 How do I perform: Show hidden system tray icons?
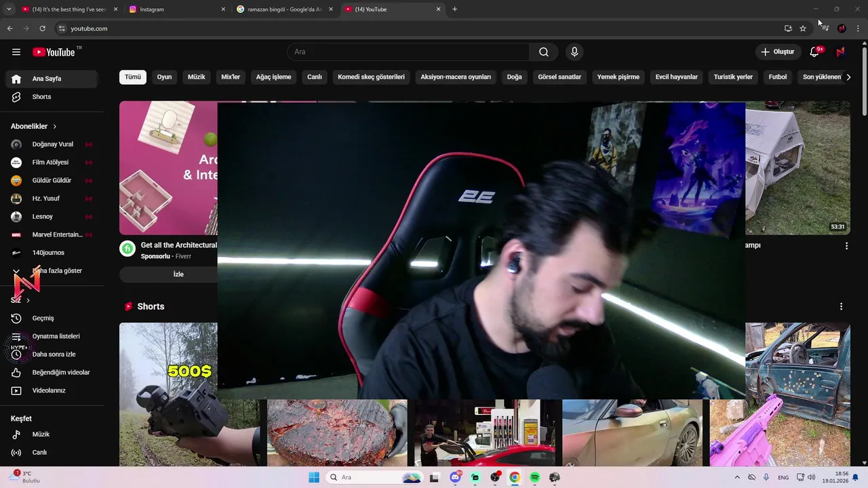pos(737,477)
